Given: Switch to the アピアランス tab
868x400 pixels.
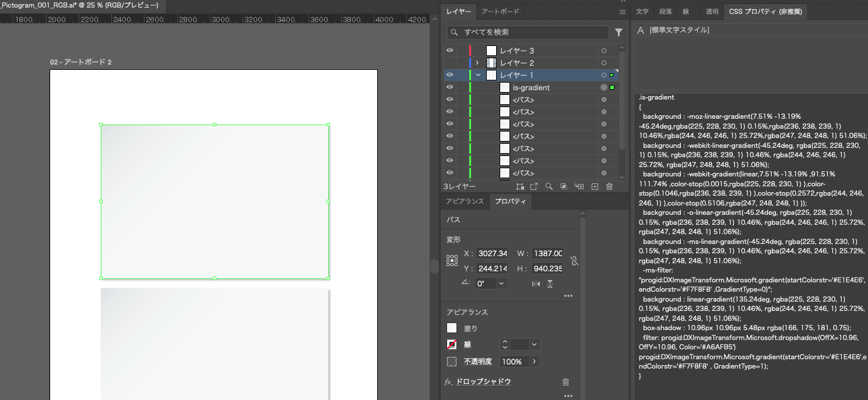Looking at the screenshot, I should [465, 201].
